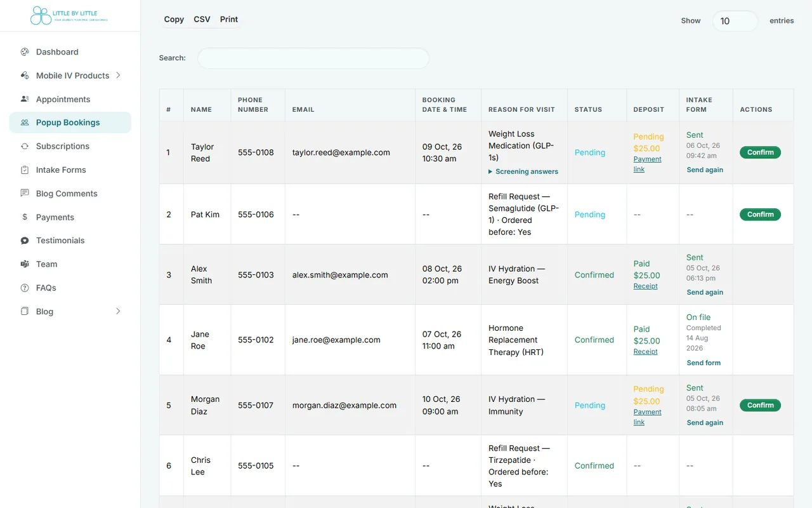Click the FAQs question mark icon
The height and width of the screenshot is (508, 812).
[25, 288]
